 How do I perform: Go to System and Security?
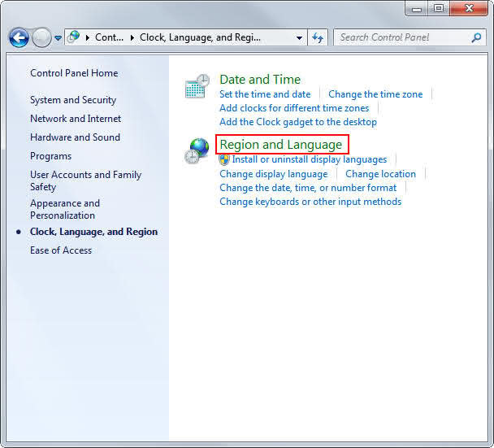tap(73, 100)
